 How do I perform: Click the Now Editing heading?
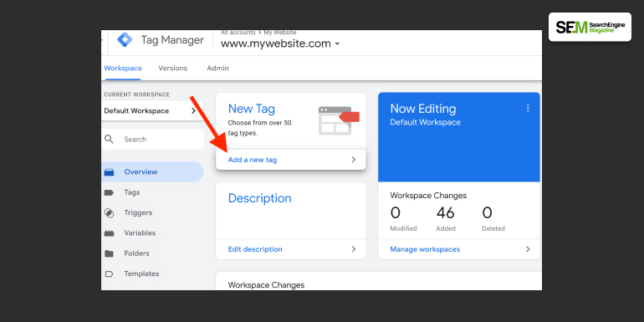423,109
